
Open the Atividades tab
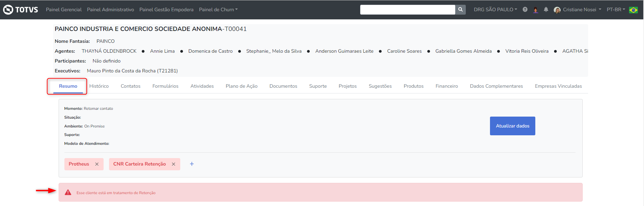202,86
